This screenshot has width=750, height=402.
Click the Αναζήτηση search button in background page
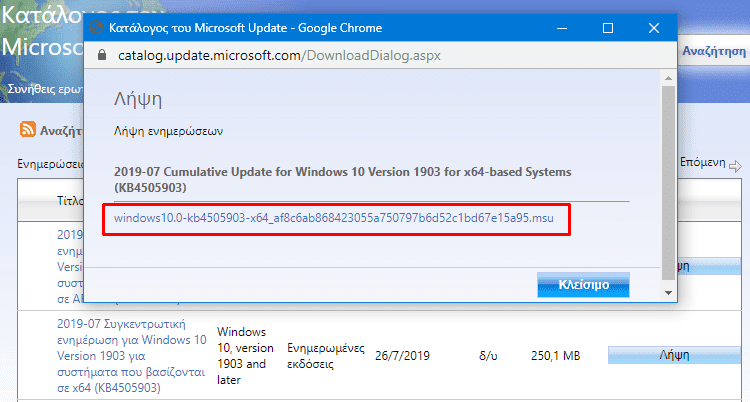(x=714, y=51)
